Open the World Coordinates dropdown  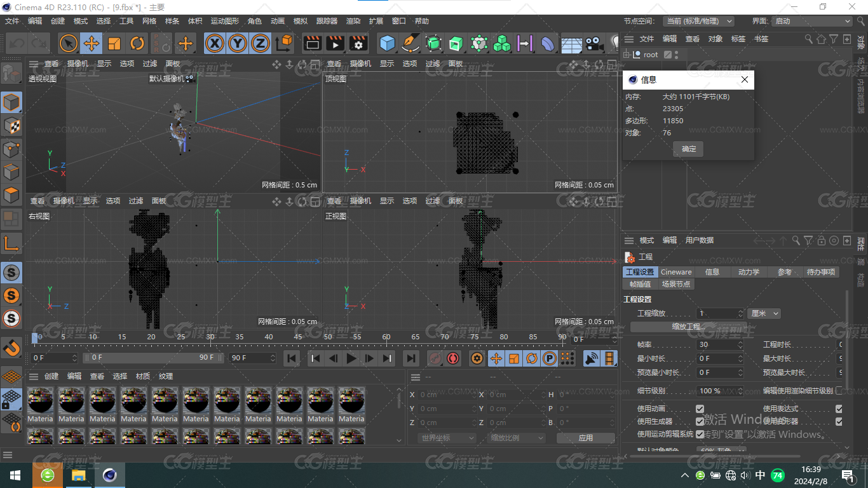point(447,438)
